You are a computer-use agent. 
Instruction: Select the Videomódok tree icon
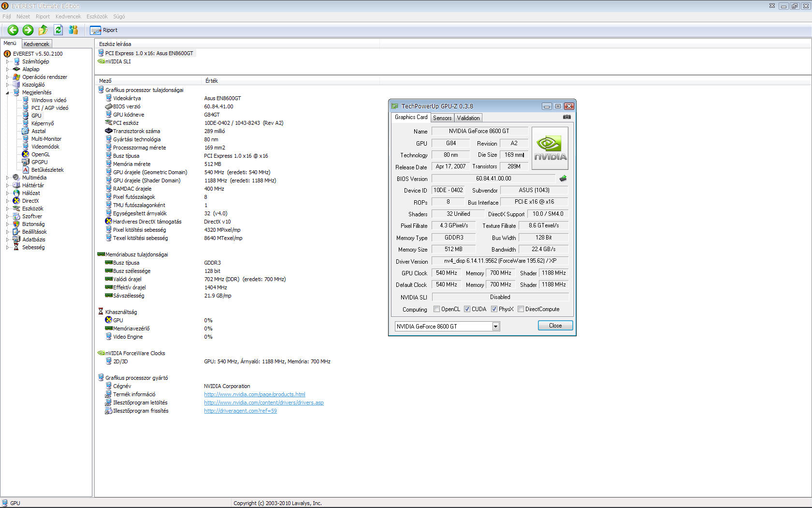click(26, 147)
